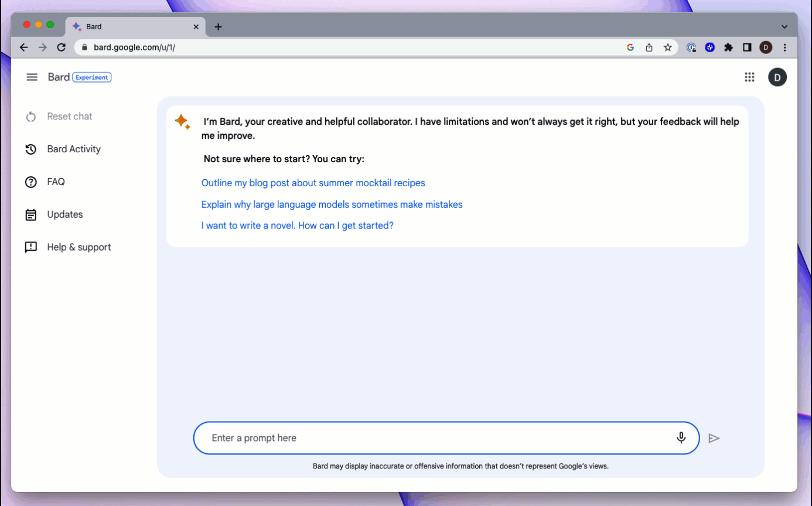The height and width of the screenshot is (506, 812).
Task: Try the write a novel prompt
Action: [298, 225]
